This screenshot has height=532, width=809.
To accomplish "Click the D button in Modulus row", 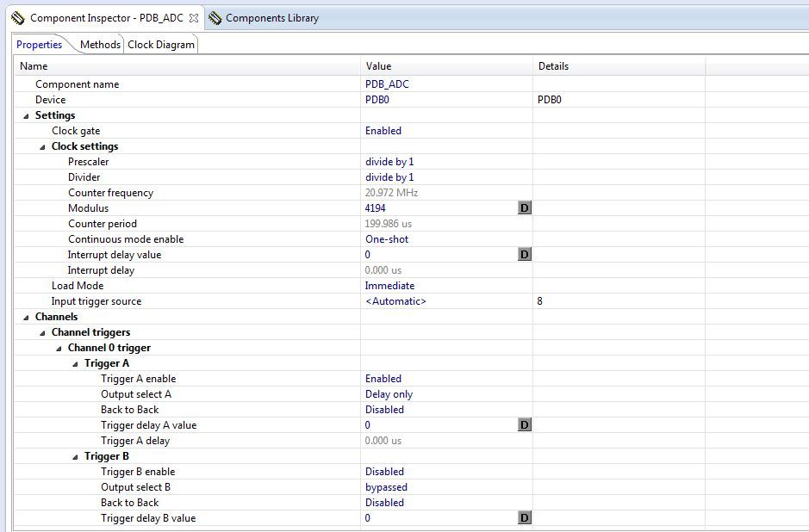I will click(x=524, y=207).
